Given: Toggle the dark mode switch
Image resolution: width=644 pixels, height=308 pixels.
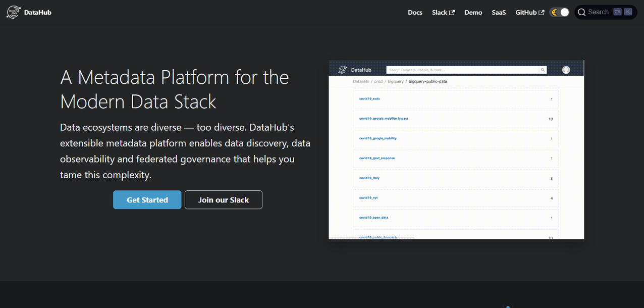Looking at the screenshot, I should tap(560, 12).
